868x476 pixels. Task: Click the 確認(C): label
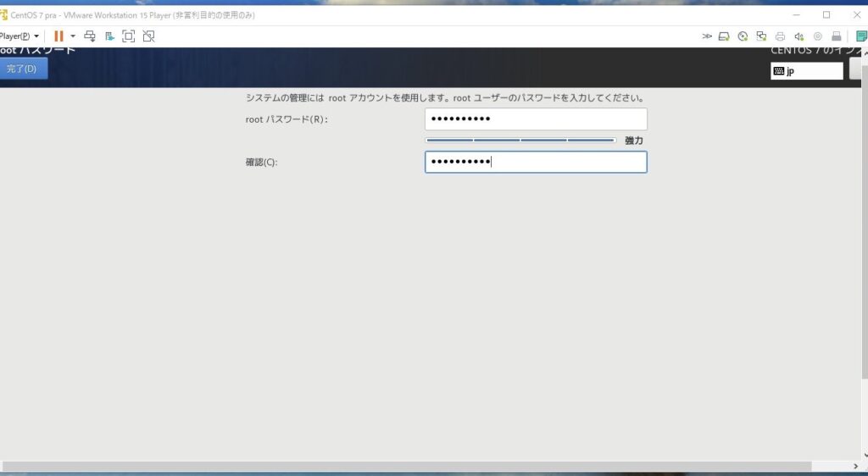261,162
